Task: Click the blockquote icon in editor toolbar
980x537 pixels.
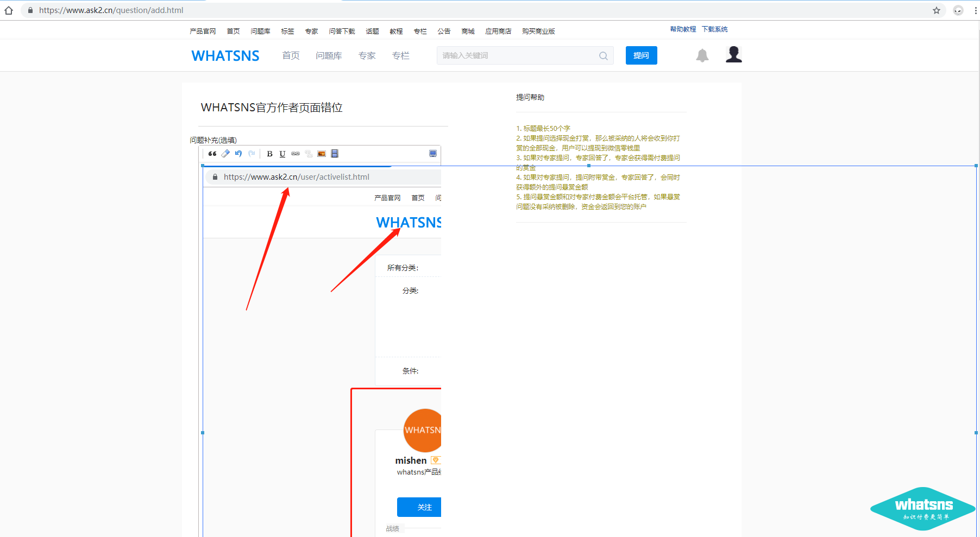Action: click(x=212, y=154)
